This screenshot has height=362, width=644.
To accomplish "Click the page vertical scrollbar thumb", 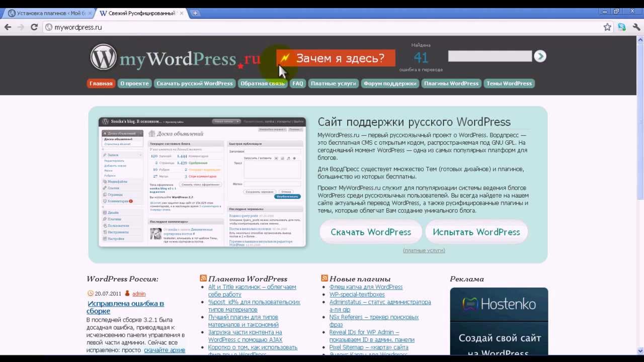I will (x=640, y=121).
